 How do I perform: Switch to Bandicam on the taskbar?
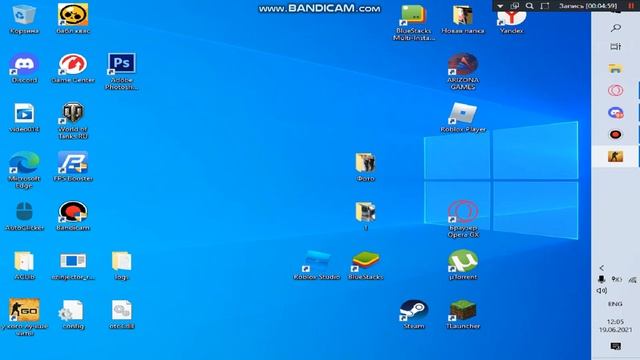point(616,134)
